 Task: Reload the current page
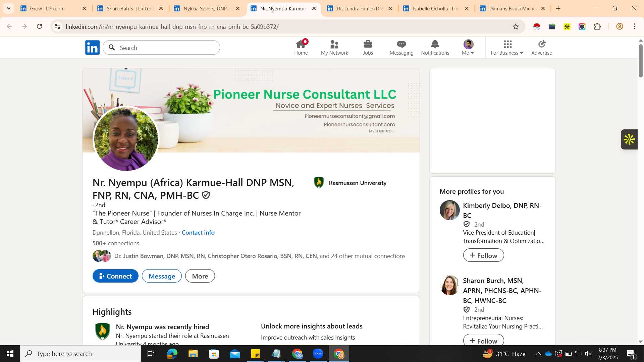click(x=40, y=26)
